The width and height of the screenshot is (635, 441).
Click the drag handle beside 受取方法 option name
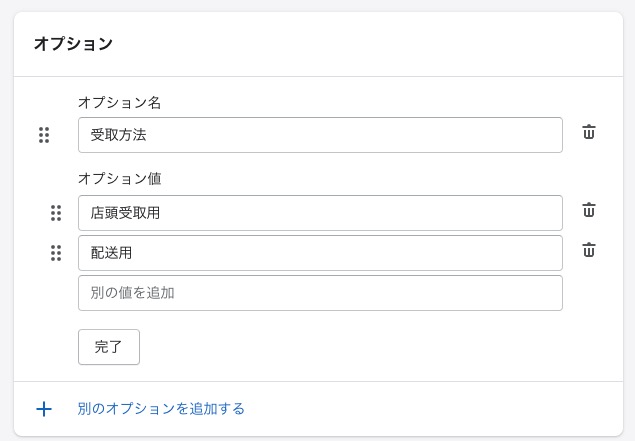pyautogui.click(x=44, y=135)
